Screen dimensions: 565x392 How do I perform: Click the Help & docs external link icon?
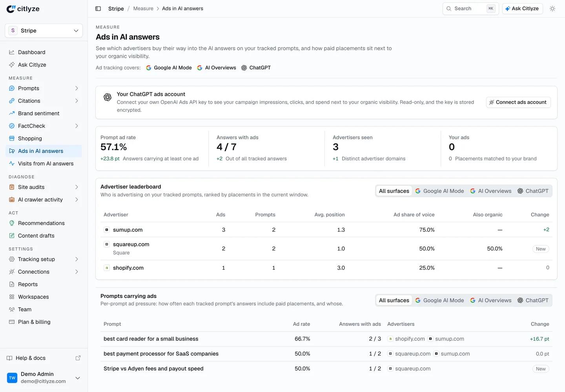pos(78,358)
